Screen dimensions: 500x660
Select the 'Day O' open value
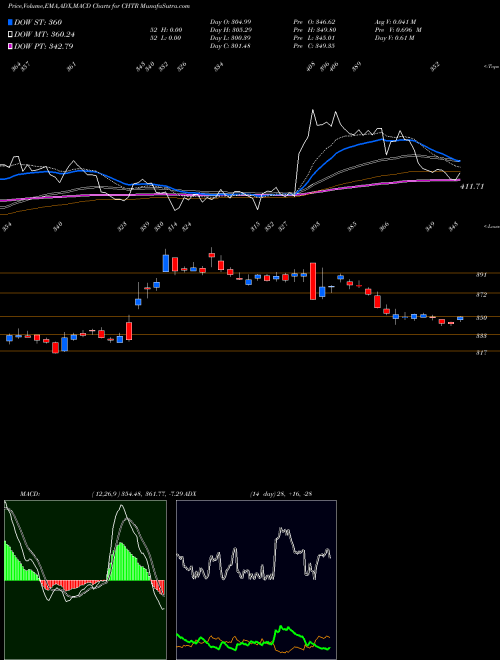coord(230,22)
